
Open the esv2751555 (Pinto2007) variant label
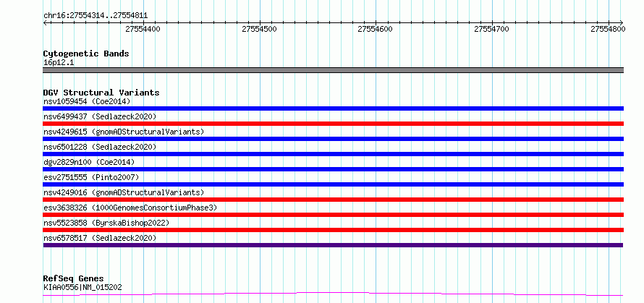tap(91, 177)
